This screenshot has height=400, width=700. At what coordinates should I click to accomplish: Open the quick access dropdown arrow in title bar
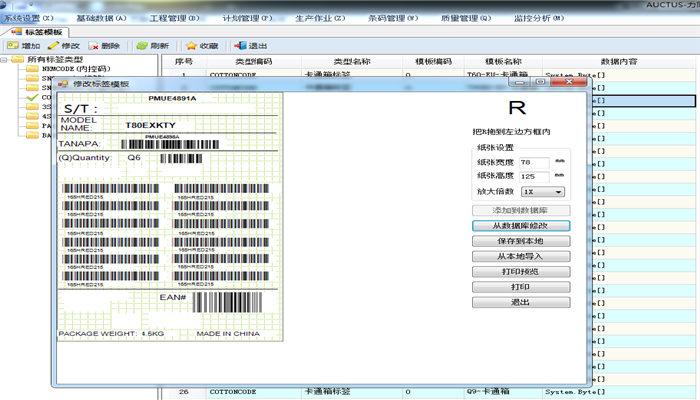click(x=32, y=5)
